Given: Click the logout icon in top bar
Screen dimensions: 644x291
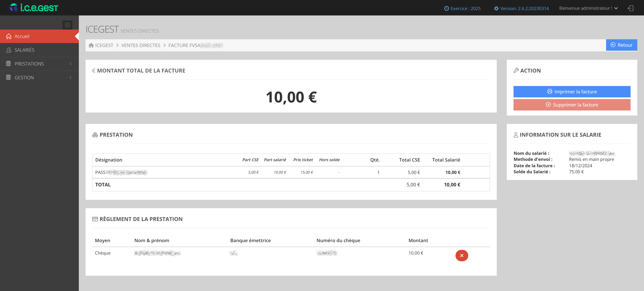Looking at the screenshot, I should click(630, 8).
